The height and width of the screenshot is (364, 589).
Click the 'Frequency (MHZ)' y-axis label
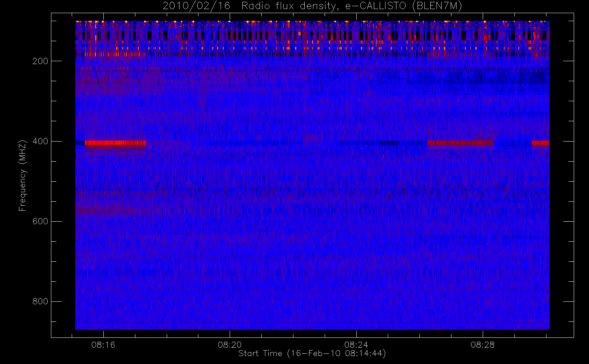(23, 175)
